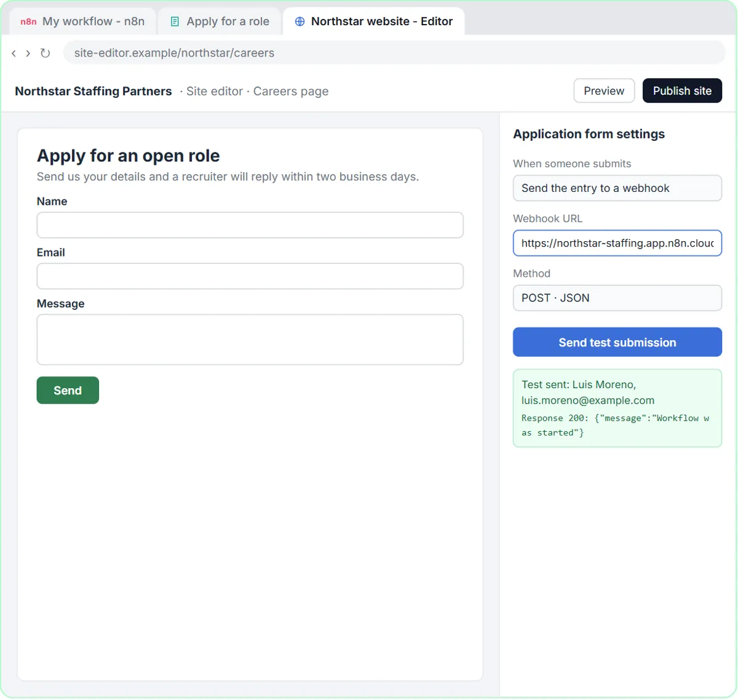738x700 pixels.
Task: Click the Method label
Action: pos(531,273)
